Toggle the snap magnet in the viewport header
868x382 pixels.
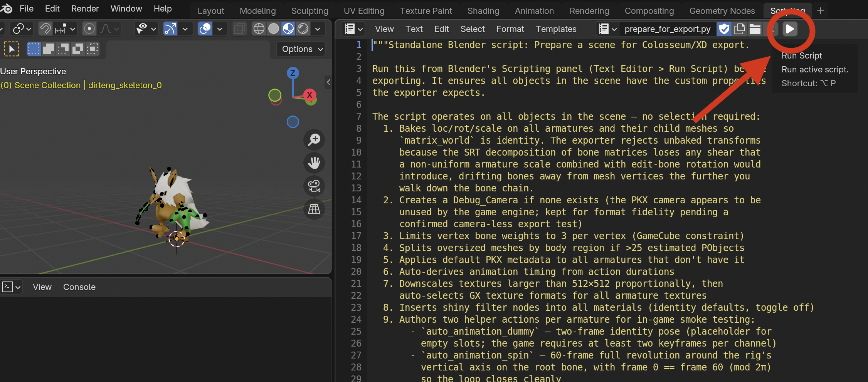click(45, 28)
